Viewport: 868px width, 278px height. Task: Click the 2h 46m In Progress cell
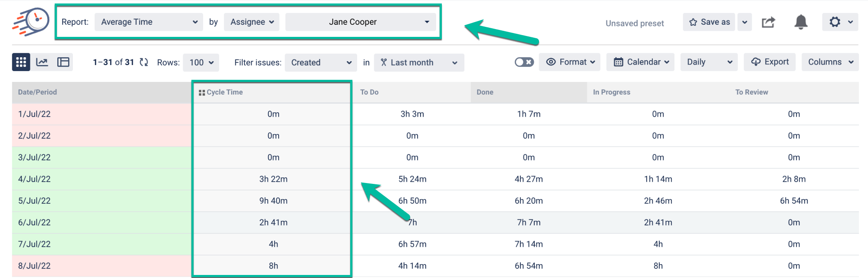[658, 201]
